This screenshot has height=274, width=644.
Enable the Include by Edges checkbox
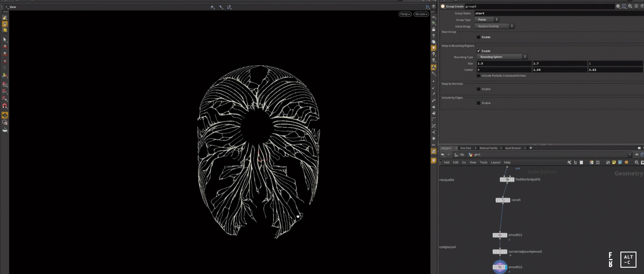coord(478,103)
